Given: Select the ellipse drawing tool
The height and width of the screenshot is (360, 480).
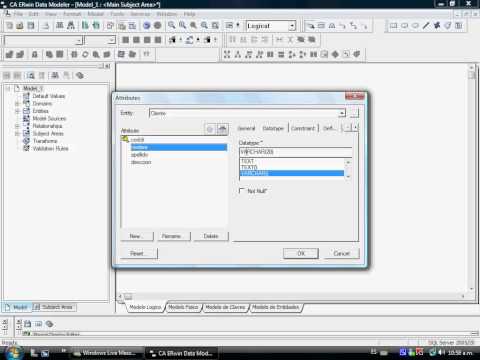Looking at the screenshot, I should point(415,26).
